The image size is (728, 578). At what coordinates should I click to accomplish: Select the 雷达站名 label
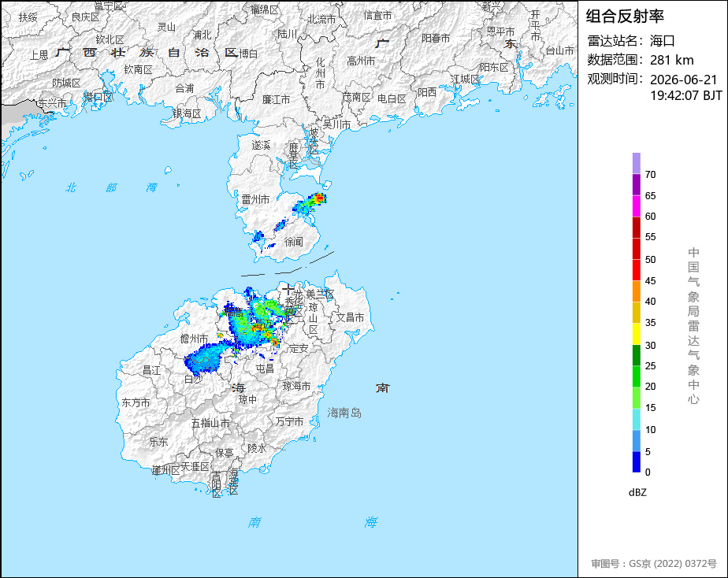coord(615,41)
